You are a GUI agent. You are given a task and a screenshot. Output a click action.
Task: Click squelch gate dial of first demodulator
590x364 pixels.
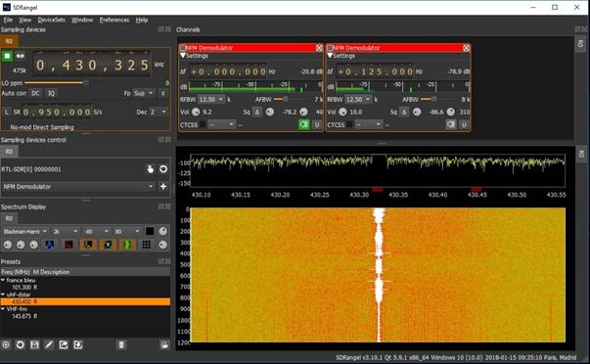(303, 112)
